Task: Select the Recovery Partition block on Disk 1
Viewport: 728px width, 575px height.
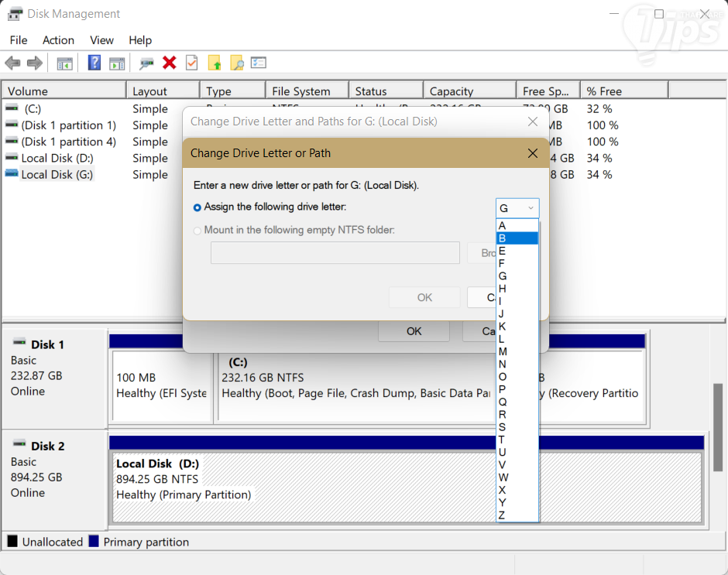Action: (x=592, y=386)
